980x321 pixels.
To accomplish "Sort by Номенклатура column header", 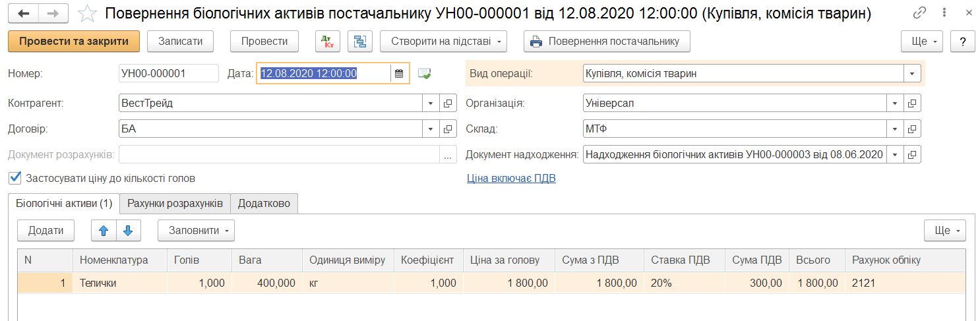I will (x=120, y=260).
